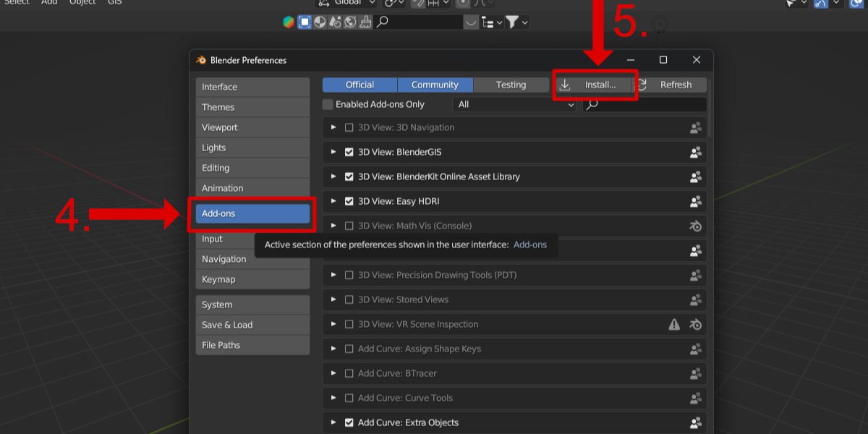Select the material sphere asset type icon
The width and height of the screenshot is (868, 434).
320,22
